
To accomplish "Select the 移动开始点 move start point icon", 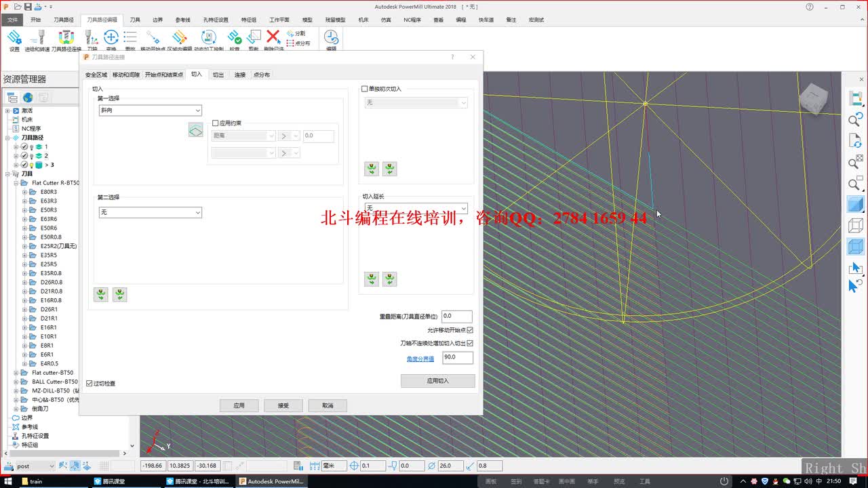I will click(x=153, y=37).
